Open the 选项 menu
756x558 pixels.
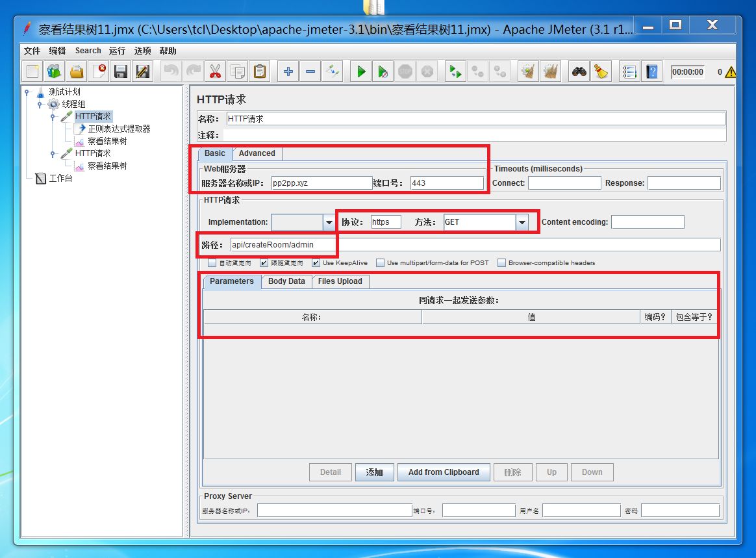tap(142, 51)
